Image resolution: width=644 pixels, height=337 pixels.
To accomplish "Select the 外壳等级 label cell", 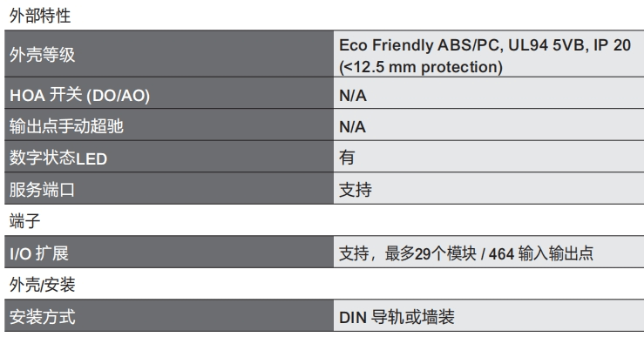I will click(169, 54).
